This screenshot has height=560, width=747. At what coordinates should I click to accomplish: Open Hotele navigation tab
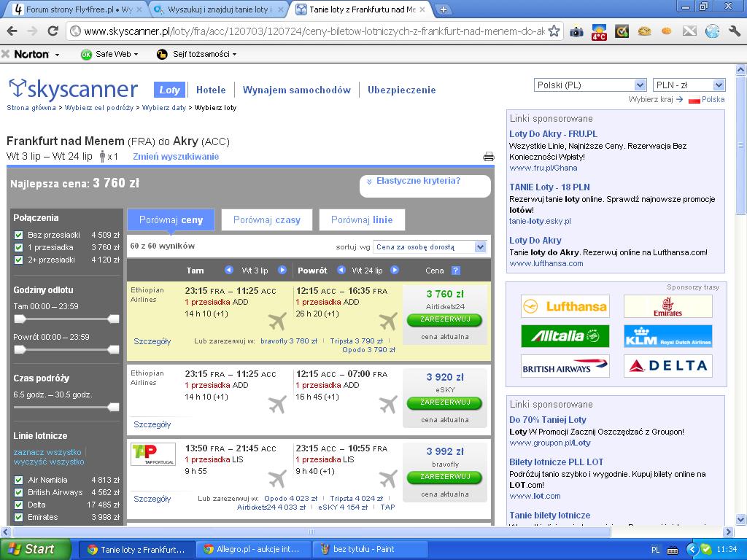[211, 90]
